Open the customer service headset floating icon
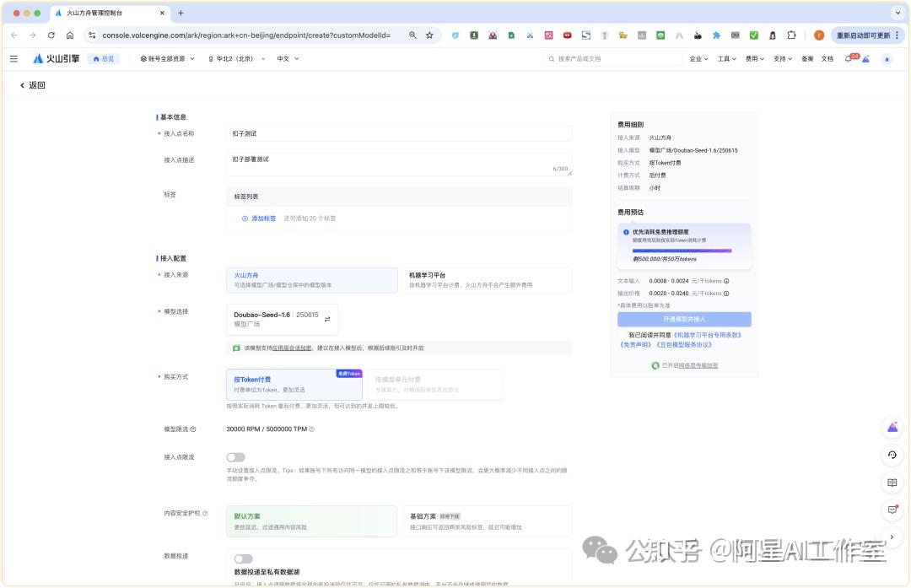911x588 pixels. pos(892,455)
